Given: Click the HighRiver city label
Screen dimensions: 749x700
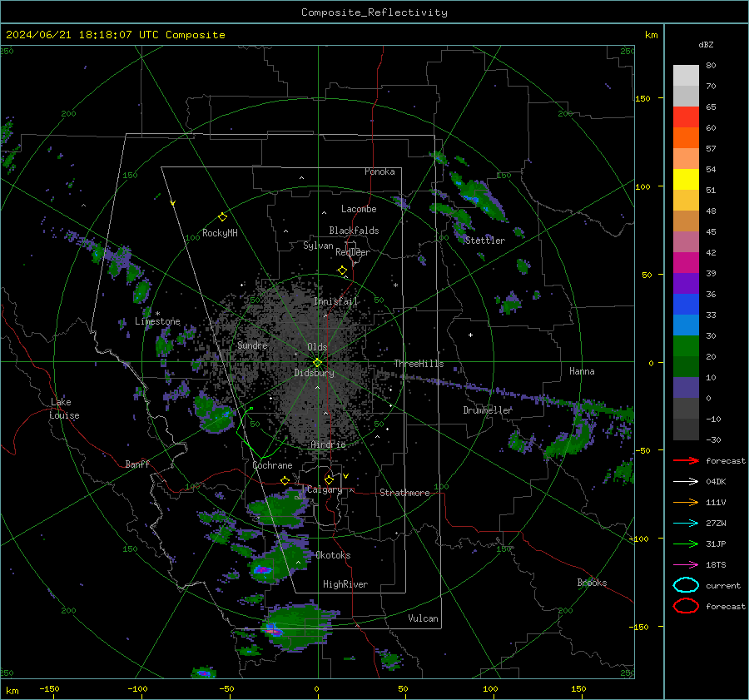Looking at the screenshot, I should [345, 584].
